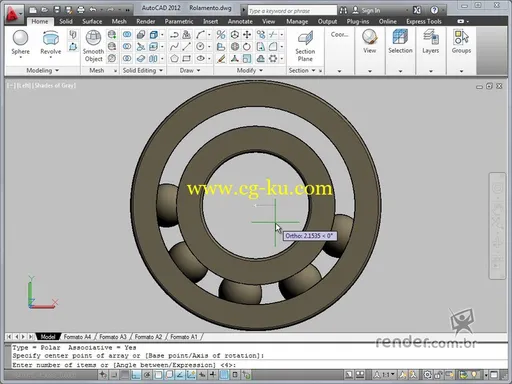Select the Rectangle draw tool
Screen dimensions: 512x384
tap(186, 59)
